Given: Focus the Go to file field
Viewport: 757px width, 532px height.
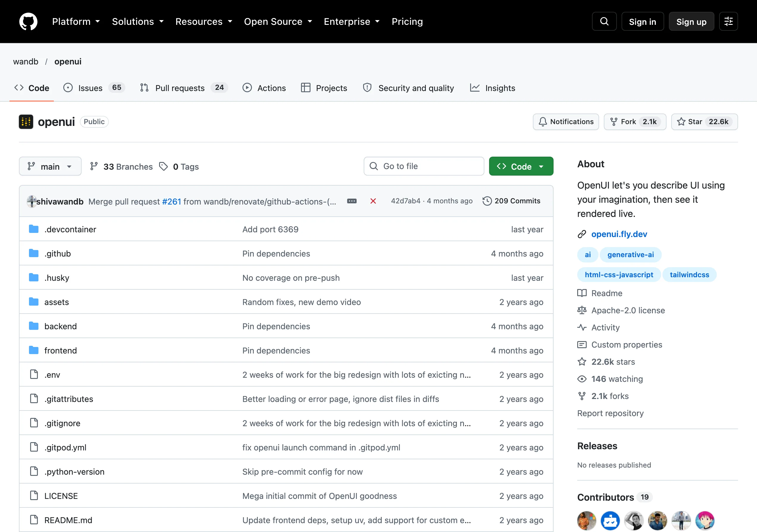Looking at the screenshot, I should pos(424,166).
